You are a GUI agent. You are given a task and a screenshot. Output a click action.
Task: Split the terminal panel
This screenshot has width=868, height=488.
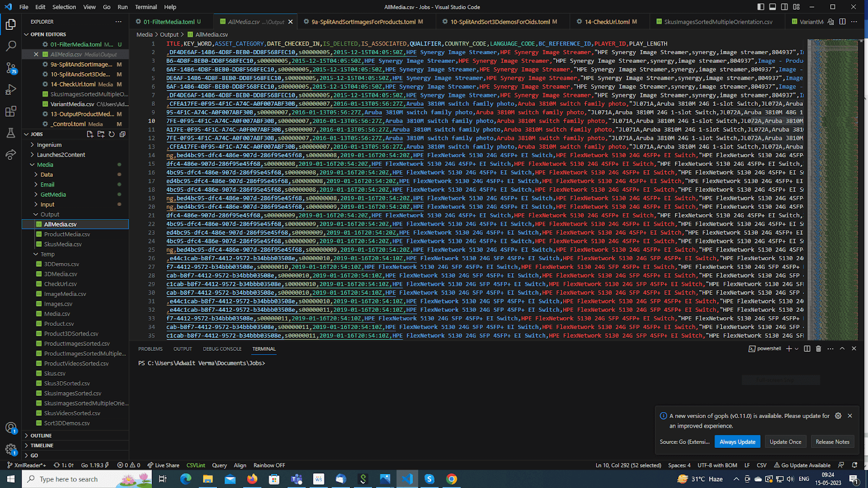click(x=807, y=349)
